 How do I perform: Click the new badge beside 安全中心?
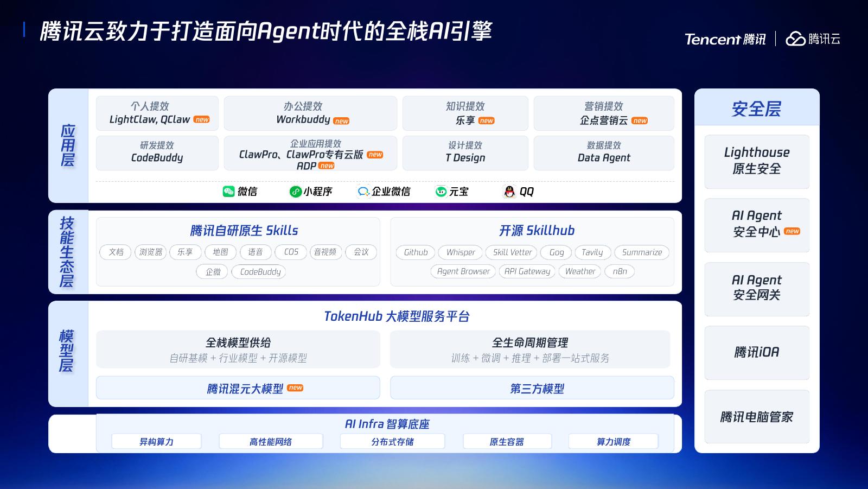(792, 231)
